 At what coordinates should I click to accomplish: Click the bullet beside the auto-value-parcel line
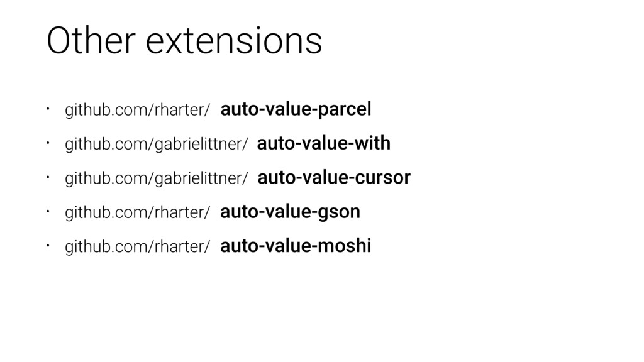point(48,109)
